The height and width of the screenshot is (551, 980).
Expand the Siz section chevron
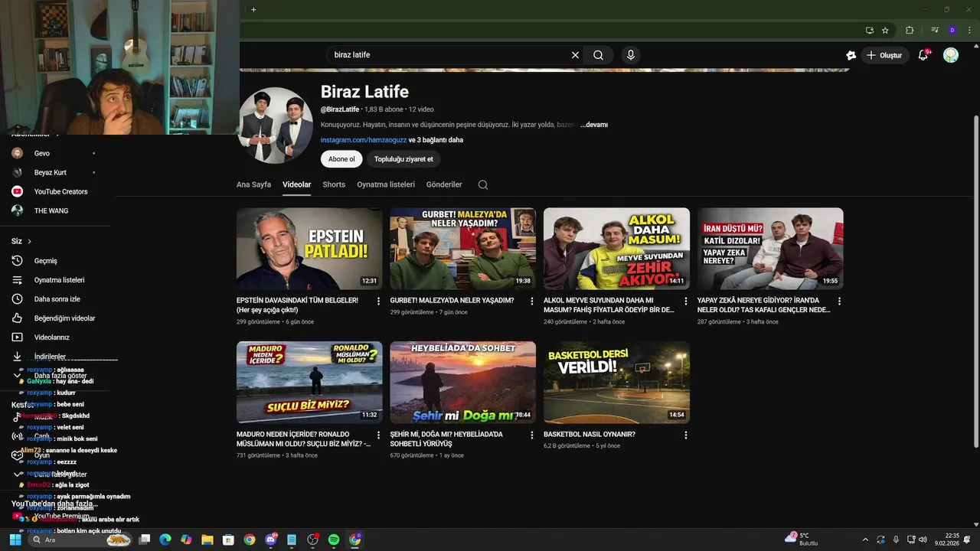pos(30,242)
